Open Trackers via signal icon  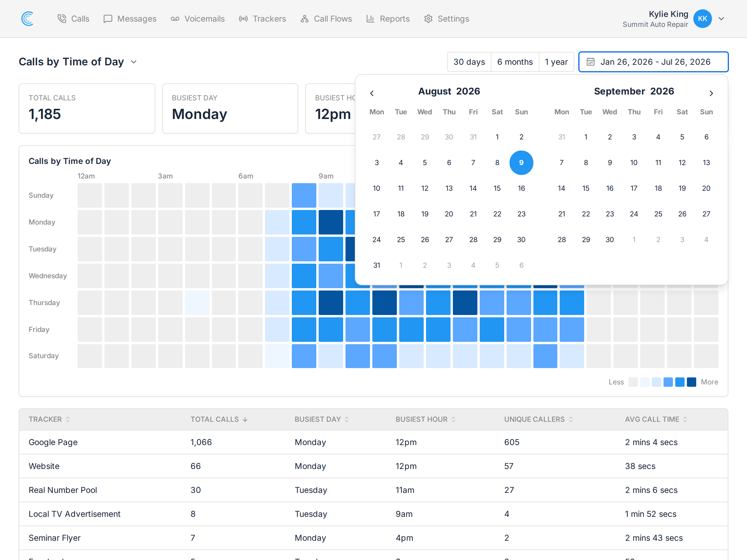click(243, 19)
